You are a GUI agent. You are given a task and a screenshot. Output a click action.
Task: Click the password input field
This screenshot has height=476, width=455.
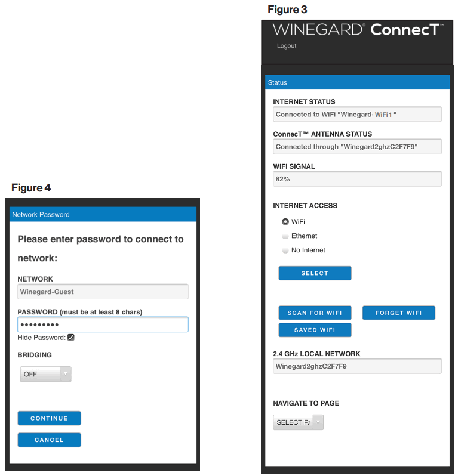coord(103,324)
